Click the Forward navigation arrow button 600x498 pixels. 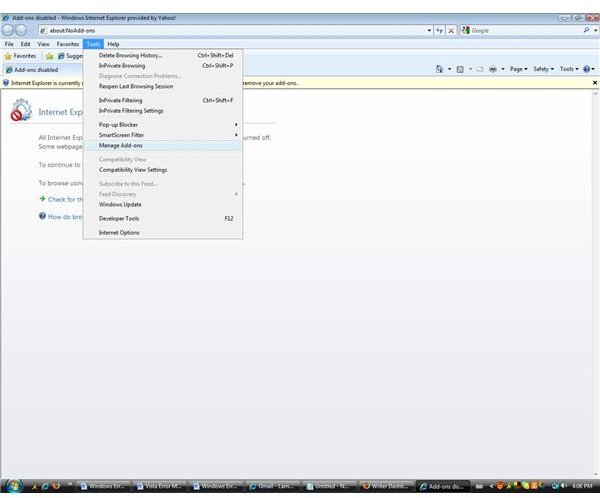(x=21, y=30)
